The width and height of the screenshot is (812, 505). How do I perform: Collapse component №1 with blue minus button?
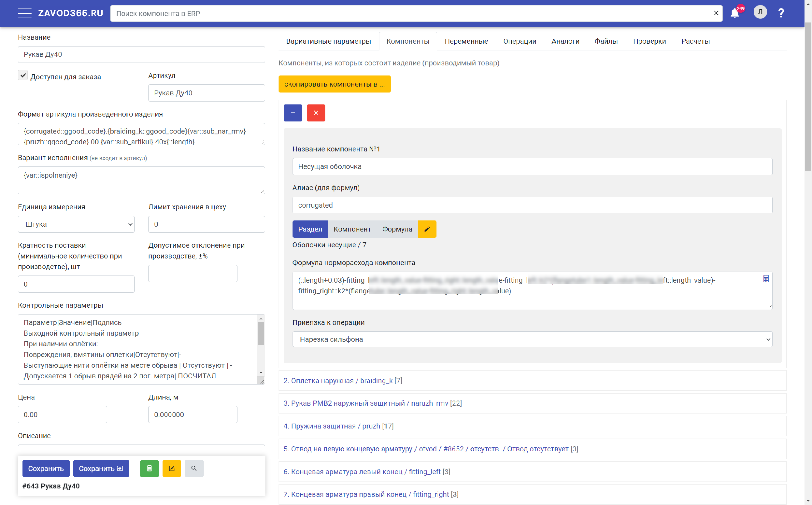293,113
